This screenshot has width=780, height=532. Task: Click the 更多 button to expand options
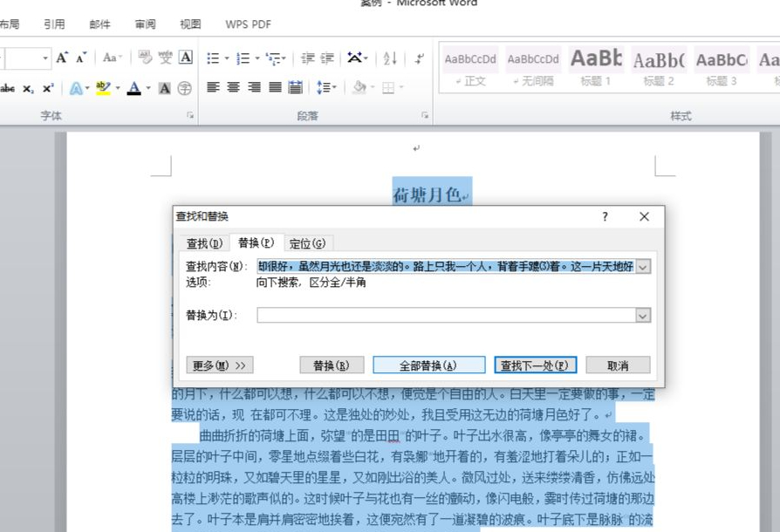pos(219,365)
